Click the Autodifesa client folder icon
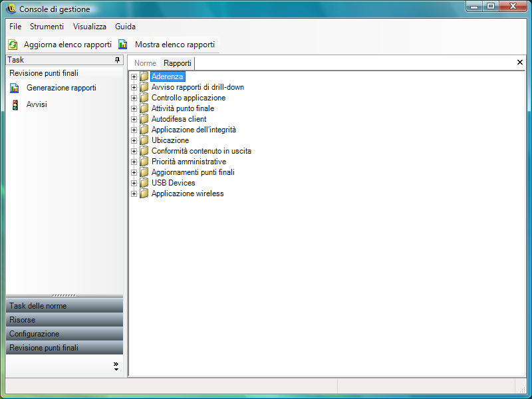 pos(144,119)
